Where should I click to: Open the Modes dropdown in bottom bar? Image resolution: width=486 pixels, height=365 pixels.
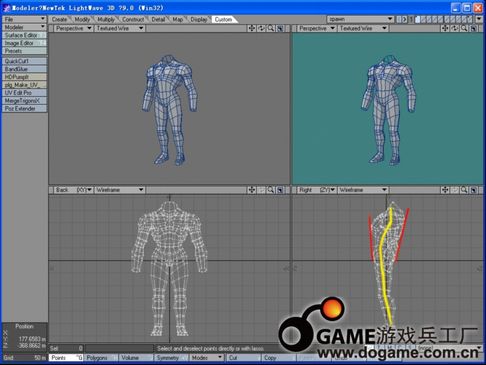point(207,358)
